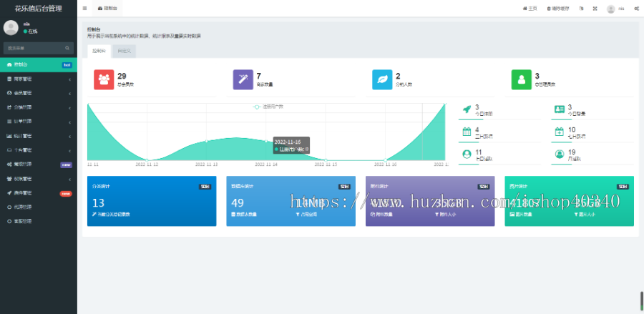
Task: Click the 实时 badge on the purple card
Action: click(x=484, y=187)
